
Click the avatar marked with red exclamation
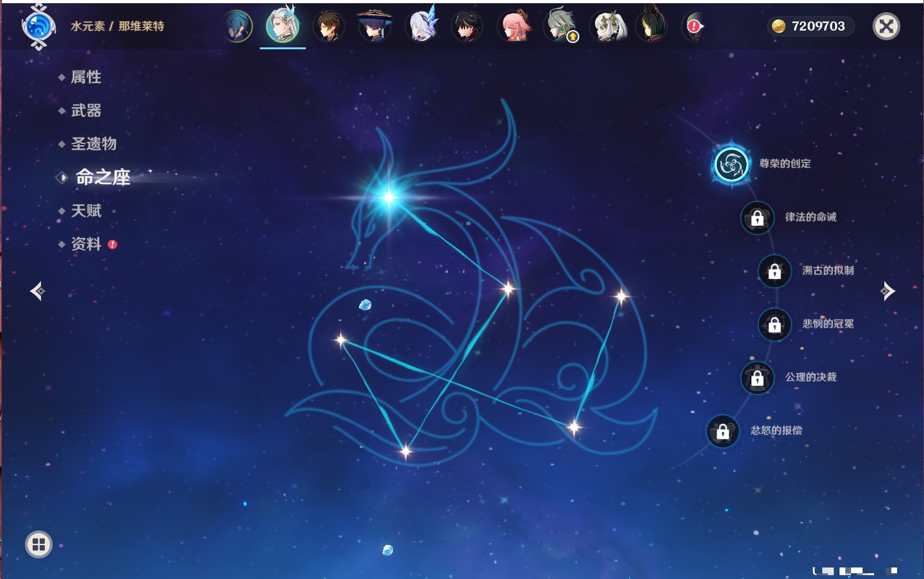pyautogui.click(x=694, y=26)
